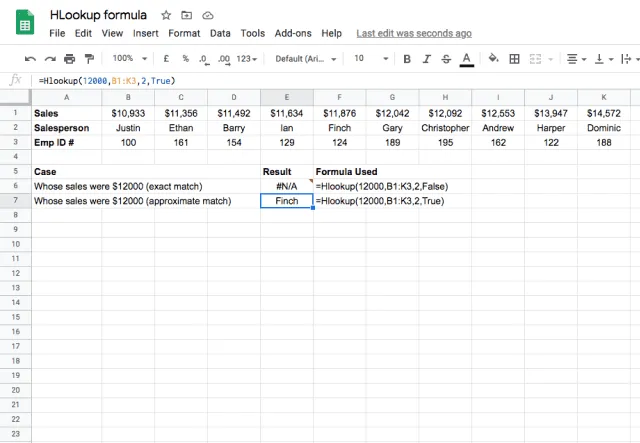Viewport: 640px width, 443px height.
Task: Click Emp ID 195 cell
Action: point(445,142)
